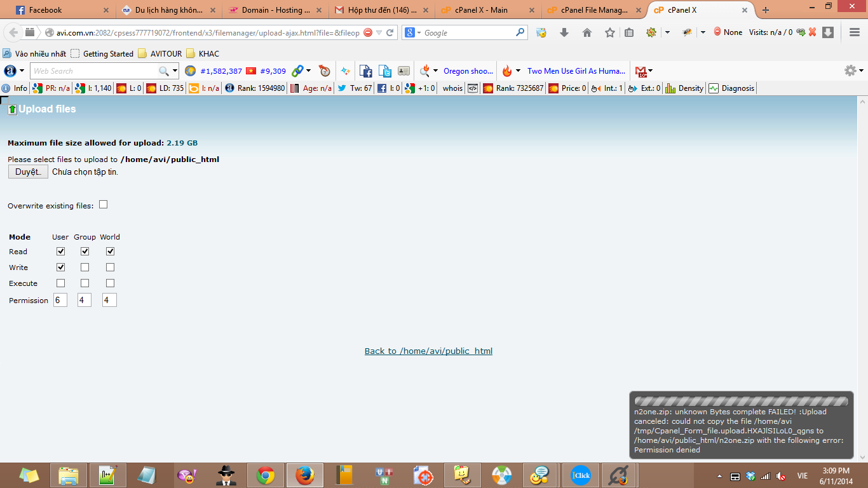Click the Alexa global rank #1,582,387
The width and height of the screenshot is (868, 488).
pos(221,71)
